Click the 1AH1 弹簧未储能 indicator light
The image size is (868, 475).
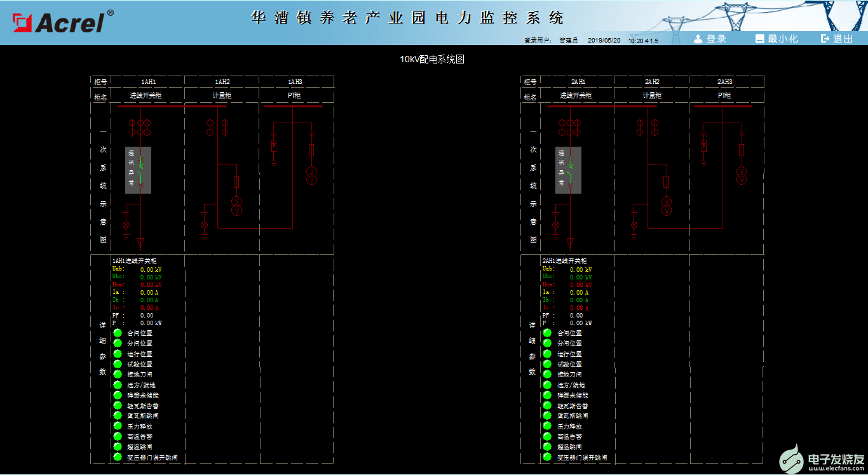click(x=118, y=395)
